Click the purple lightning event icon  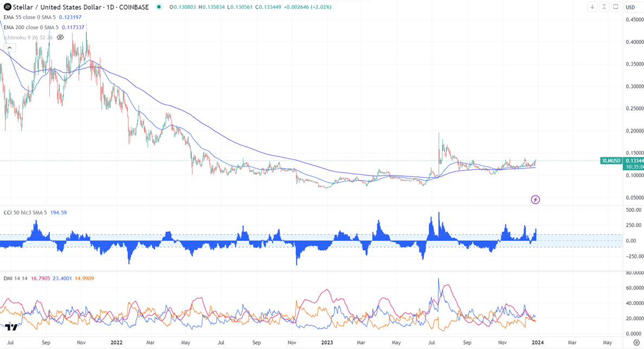click(535, 200)
